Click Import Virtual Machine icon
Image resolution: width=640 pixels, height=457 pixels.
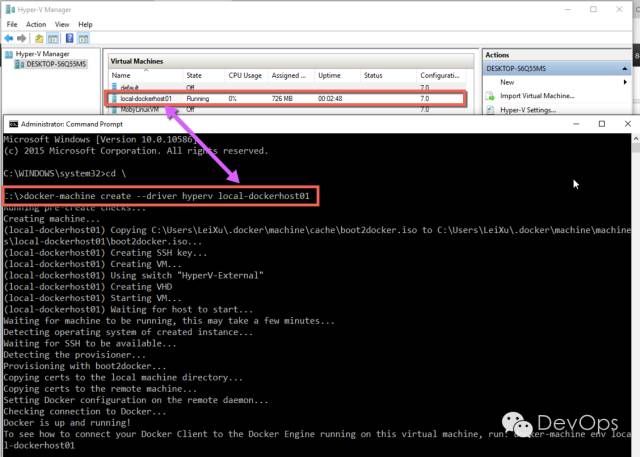tap(490, 96)
